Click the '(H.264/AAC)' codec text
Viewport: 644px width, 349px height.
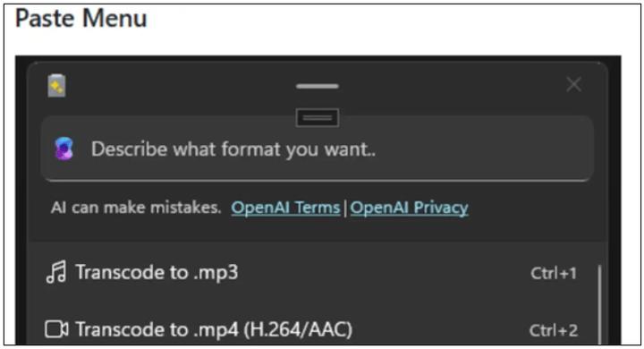coord(298,329)
